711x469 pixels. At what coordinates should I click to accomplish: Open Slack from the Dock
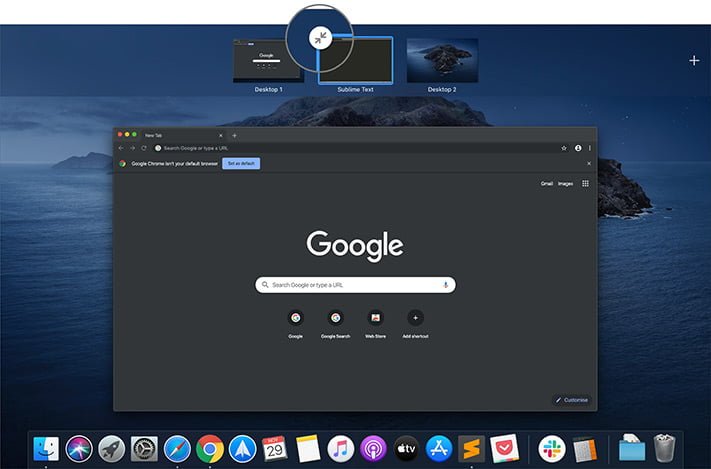(x=552, y=449)
